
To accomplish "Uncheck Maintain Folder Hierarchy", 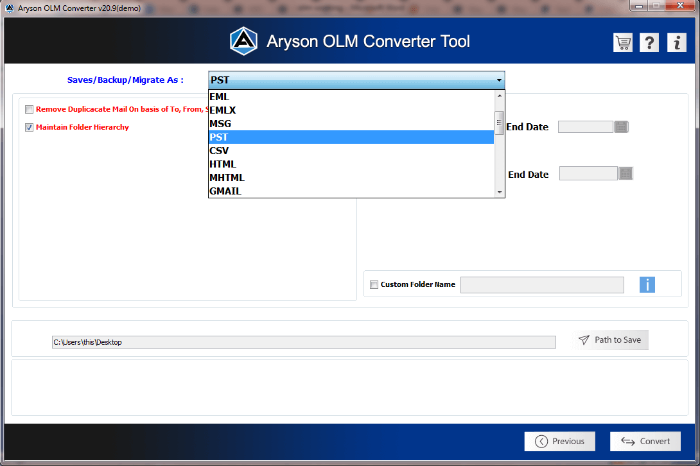I will tap(29, 127).
